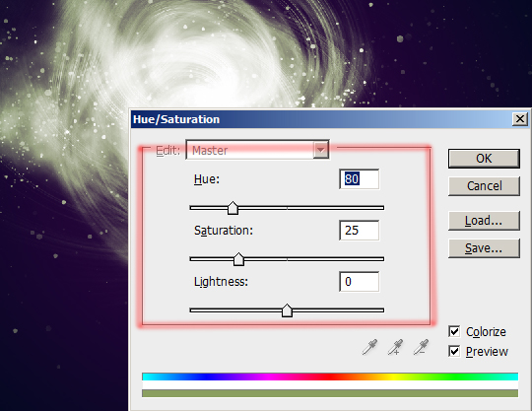The width and height of the screenshot is (532, 411).
Task: Select the Subtract from Sample eyedropper
Action: coord(421,347)
